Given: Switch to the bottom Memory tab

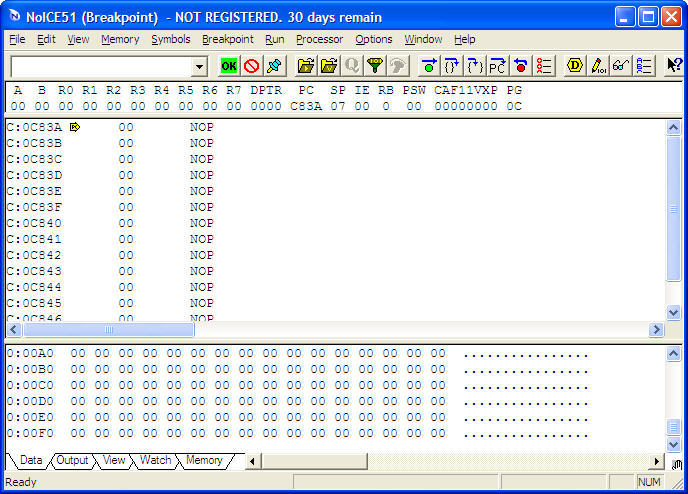Looking at the screenshot, I should coord(204,460).
